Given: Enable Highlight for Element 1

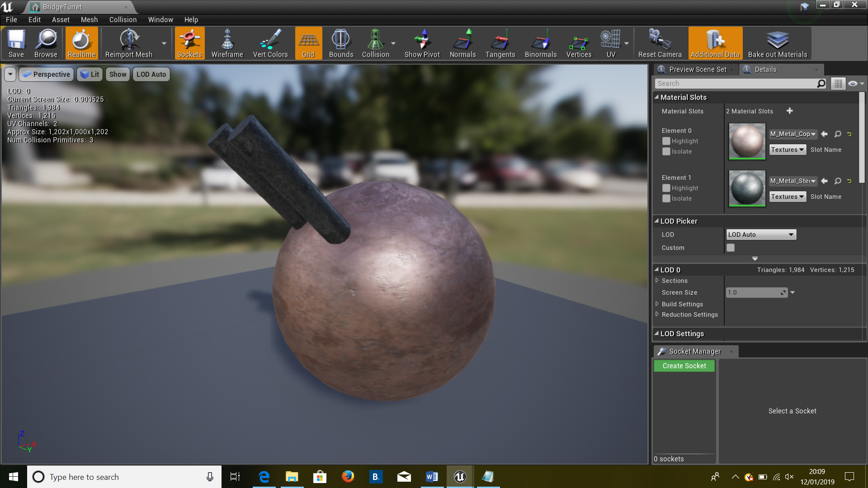Looking at the screenshot, I should pos(666,188).
